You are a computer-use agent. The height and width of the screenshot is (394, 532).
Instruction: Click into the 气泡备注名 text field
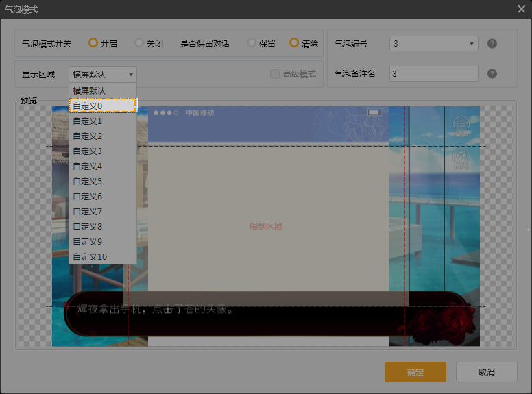(433, 74)
